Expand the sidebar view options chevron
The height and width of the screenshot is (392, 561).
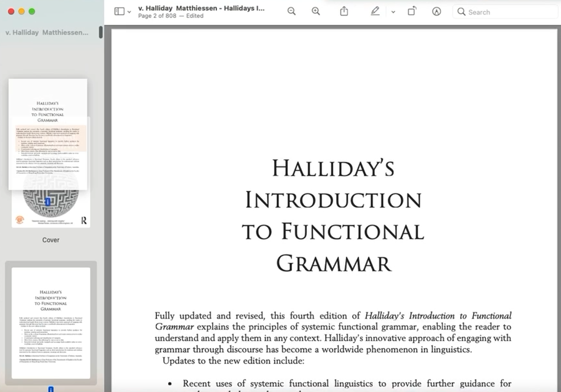(x=129, y=12)
